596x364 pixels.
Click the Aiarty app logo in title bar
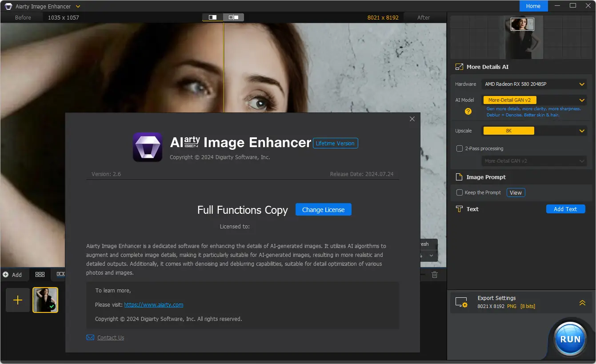pyautogui.click(x=8, y=6)
